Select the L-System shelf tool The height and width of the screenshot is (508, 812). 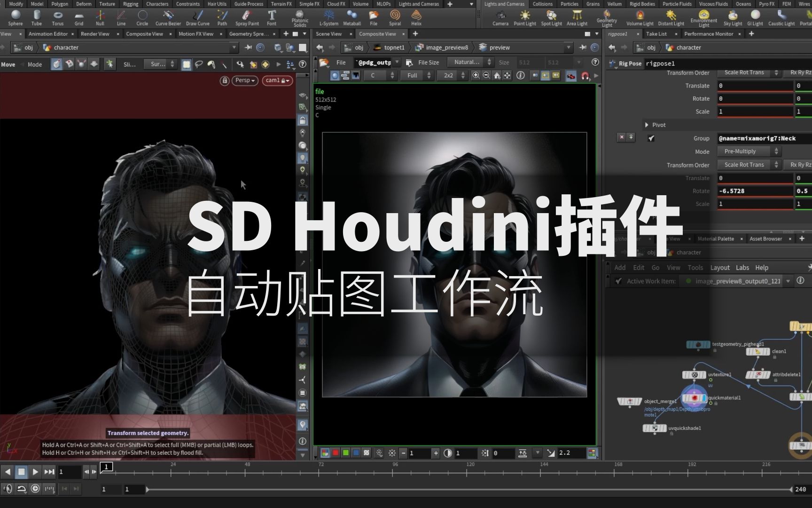[328, 18]
